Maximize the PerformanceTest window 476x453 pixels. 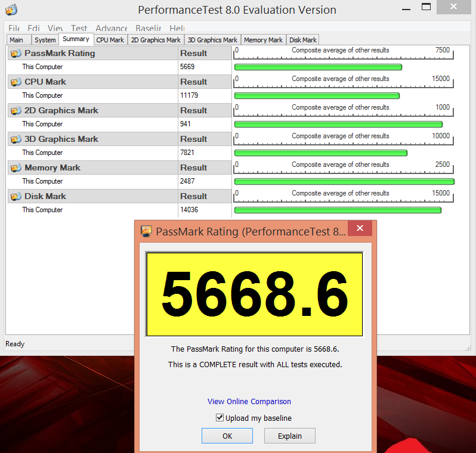[426, 7]
